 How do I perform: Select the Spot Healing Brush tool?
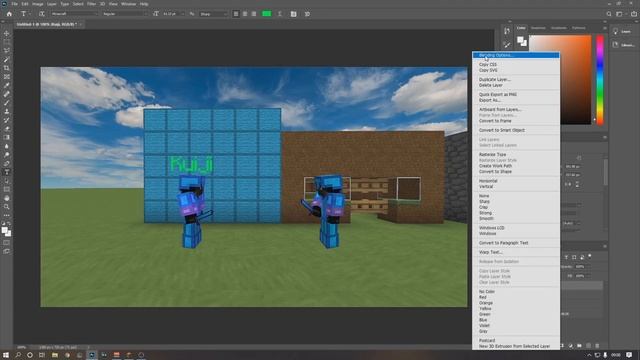(7, 94)
